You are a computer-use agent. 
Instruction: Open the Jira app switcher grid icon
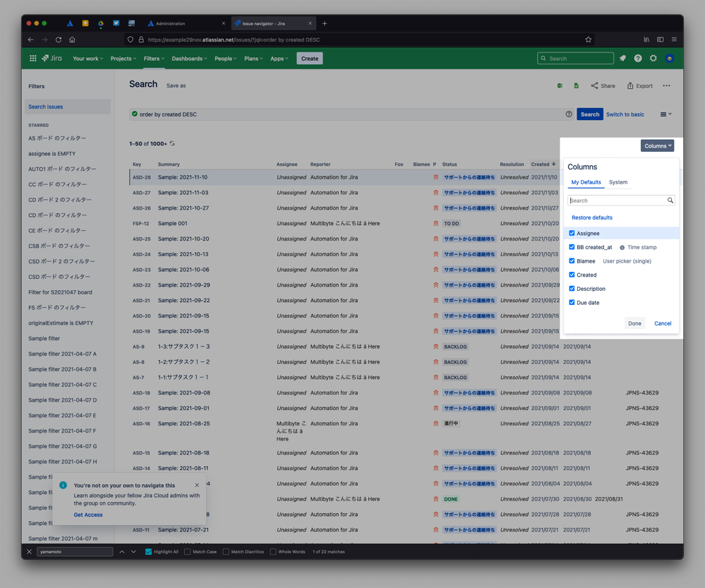click(33, 58)
